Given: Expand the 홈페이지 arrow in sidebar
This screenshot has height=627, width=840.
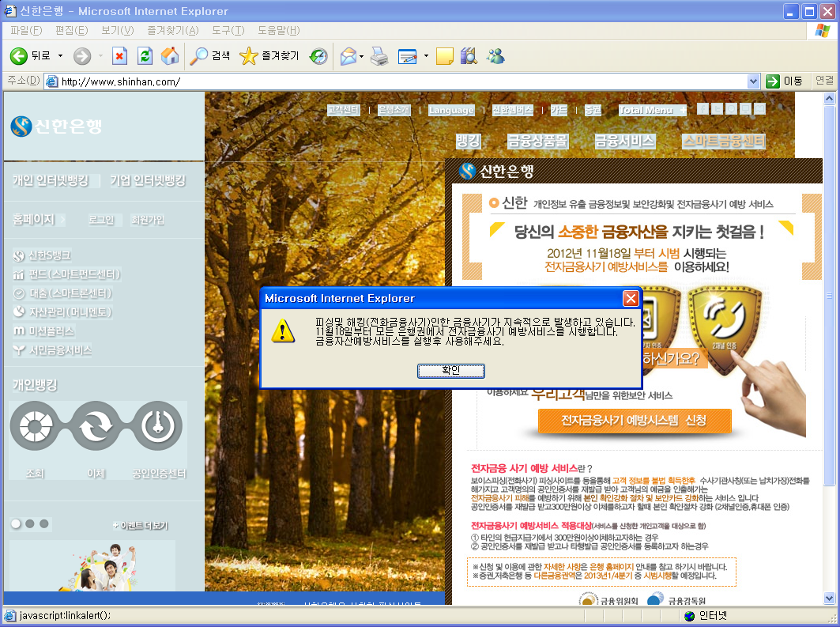Looking at the screenshot, I should coord(62,219).
